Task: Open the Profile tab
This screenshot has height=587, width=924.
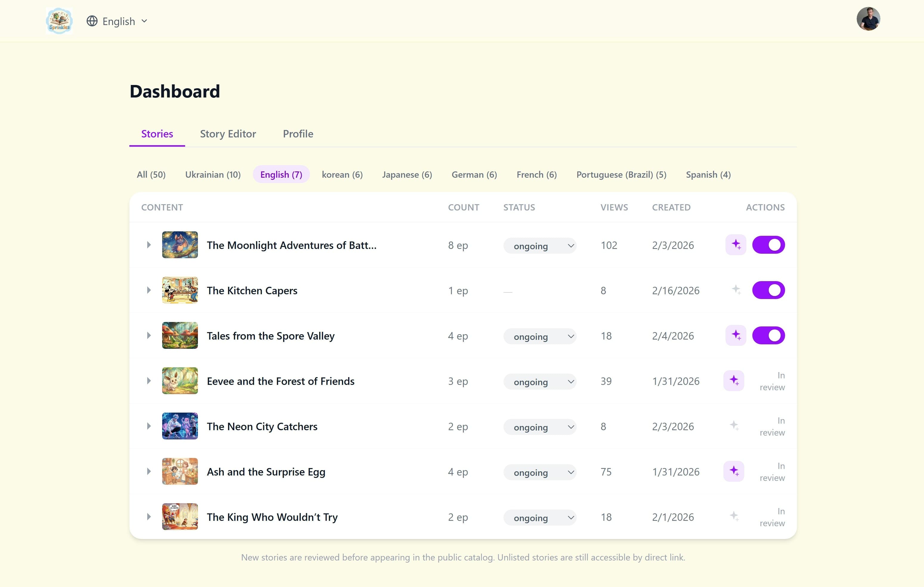Action: tap(298, 134)
